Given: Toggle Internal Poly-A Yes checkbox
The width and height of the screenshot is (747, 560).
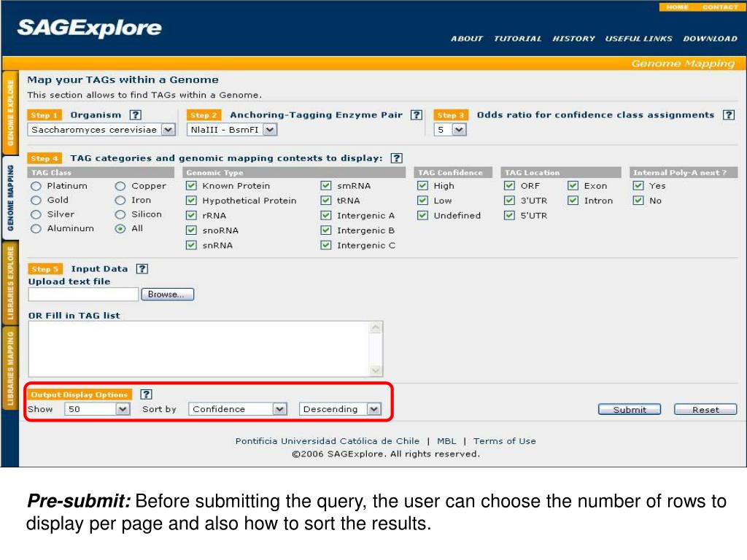Looking at the screenshot, I should [x=638, y=186].
